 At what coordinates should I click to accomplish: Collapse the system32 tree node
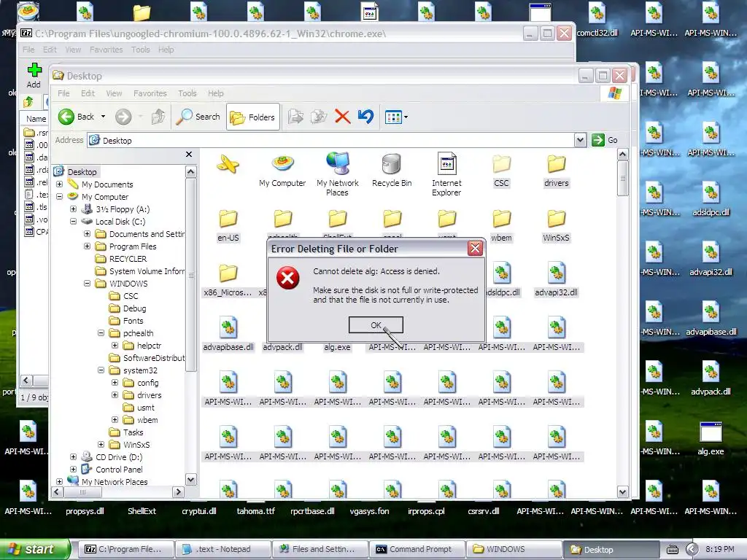tap(101, 370)
